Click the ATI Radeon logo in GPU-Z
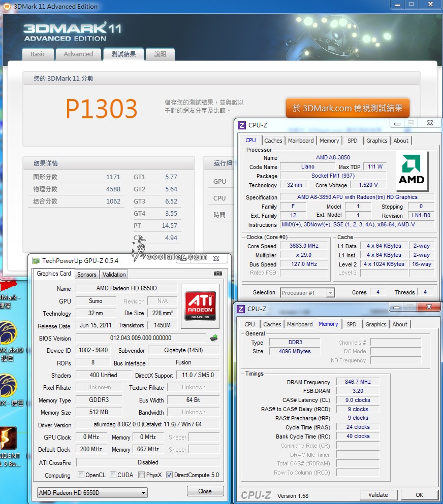This screenshot has width=443, height=504. (200, 306)
